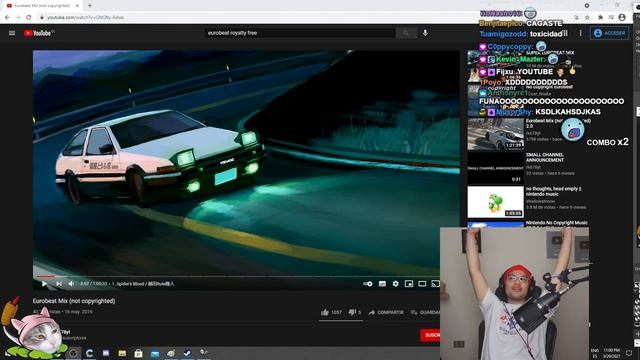Open Steam from the taskbar
Viewport: 640px width, 360px height.
[x=187, y=353]
